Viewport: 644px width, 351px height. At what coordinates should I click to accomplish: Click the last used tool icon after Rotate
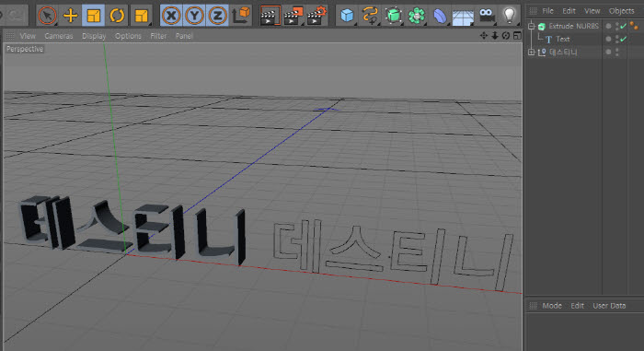(x=141, y=16)
